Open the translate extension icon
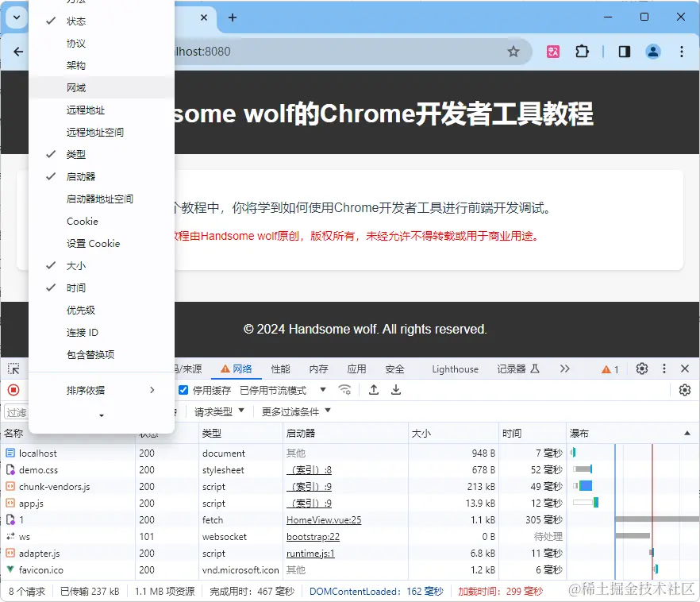Screen dimensions: 700x602 [553, 52]
